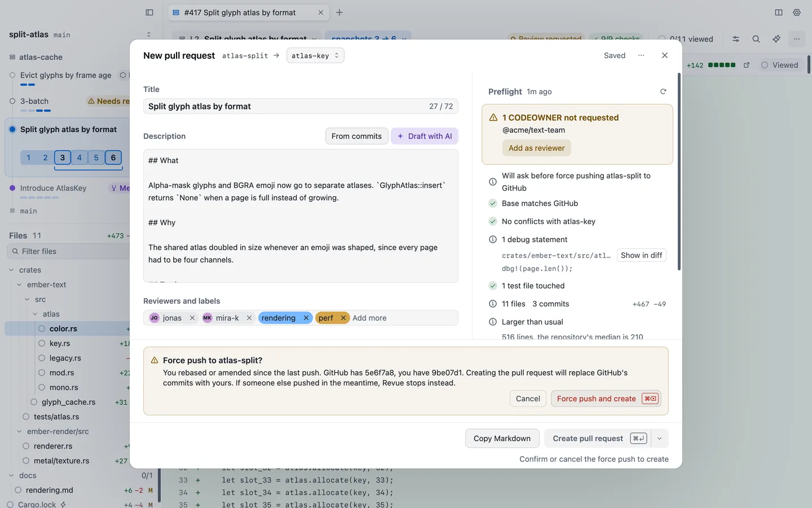
Task: Collapse the ember-render/src folder
Action: click(x=19, y=431)
